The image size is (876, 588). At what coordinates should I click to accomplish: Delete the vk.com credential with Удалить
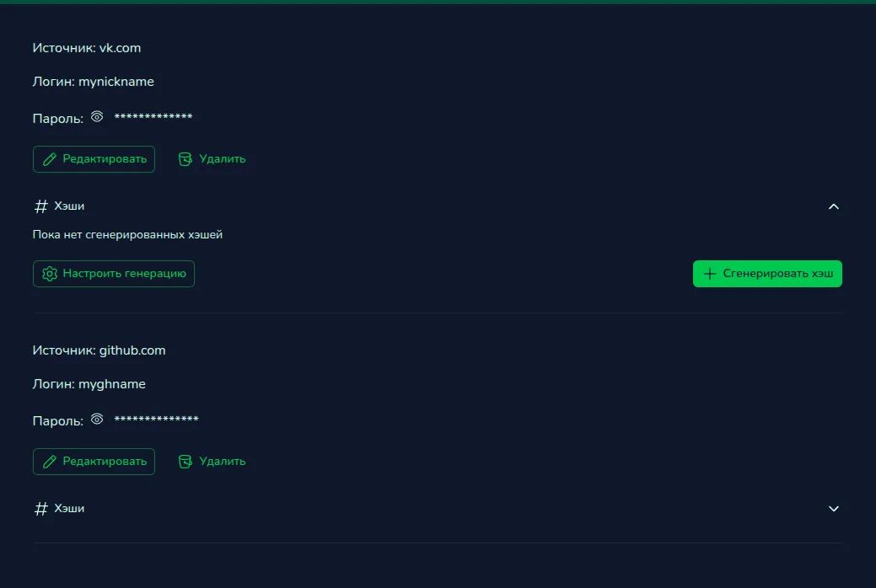(x=212, y=159)
